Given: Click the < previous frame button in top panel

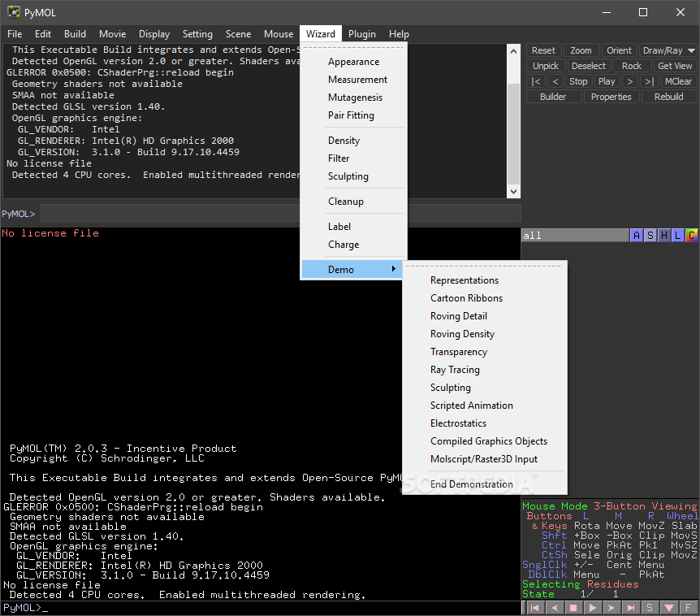Looking at the screenshot, I should 555,81.
